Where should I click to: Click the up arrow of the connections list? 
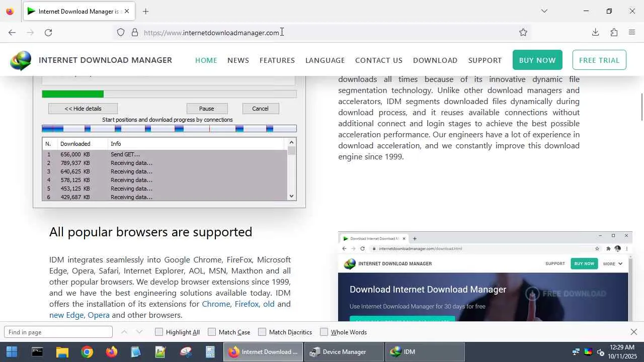click(x=291, y=142)
